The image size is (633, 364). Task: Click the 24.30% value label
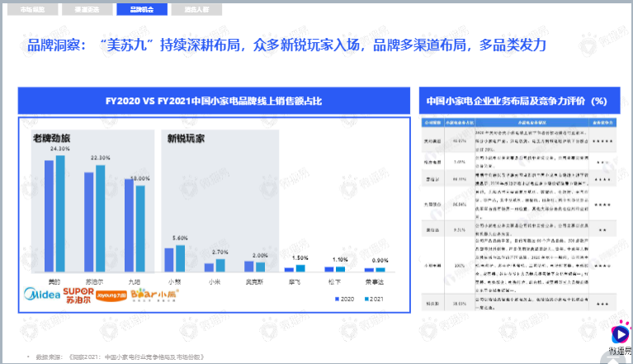click(59, 149)
